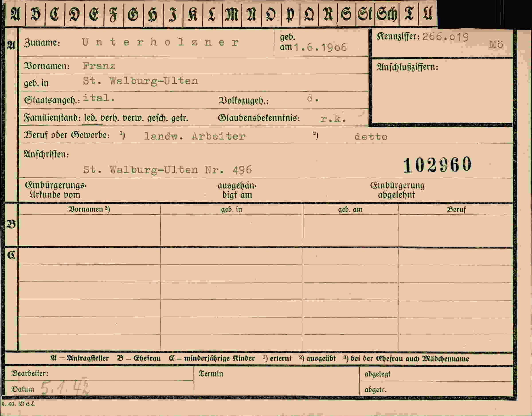This screenshot has height=416, width=532.
Task: Click the 'St' tab in the alphabet strip
Action: (x=365, y=14)
